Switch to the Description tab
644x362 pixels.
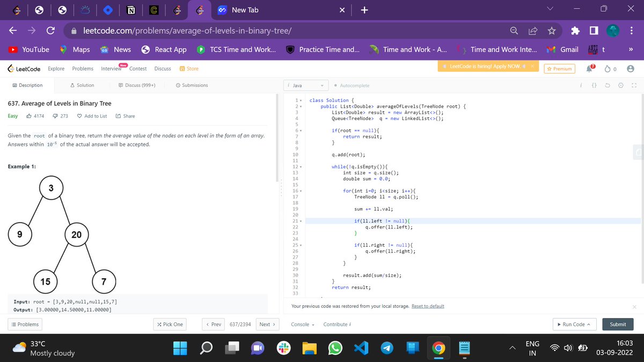pos(27,85)
